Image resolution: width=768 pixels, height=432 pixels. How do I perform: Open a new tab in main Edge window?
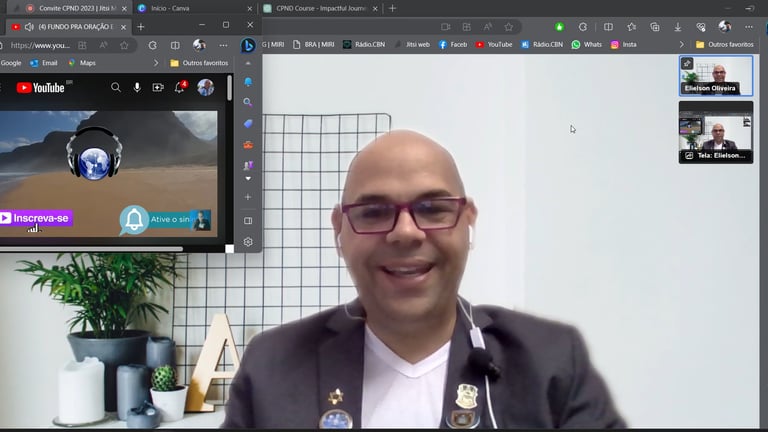392,8
